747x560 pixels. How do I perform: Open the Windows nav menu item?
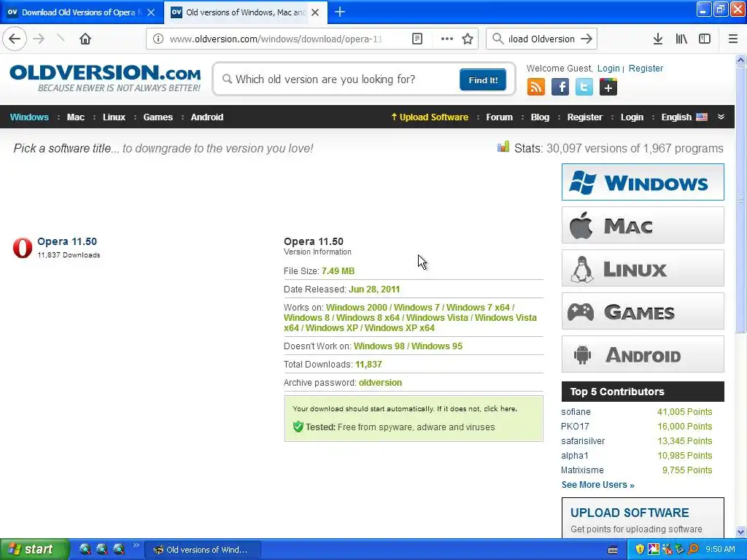click(29, 117)
